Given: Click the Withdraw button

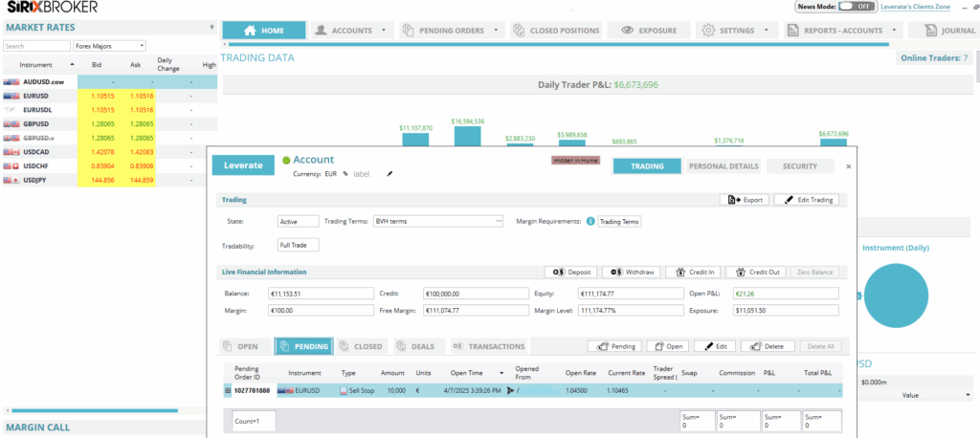Looking at the screenshot, I should 628,272.
